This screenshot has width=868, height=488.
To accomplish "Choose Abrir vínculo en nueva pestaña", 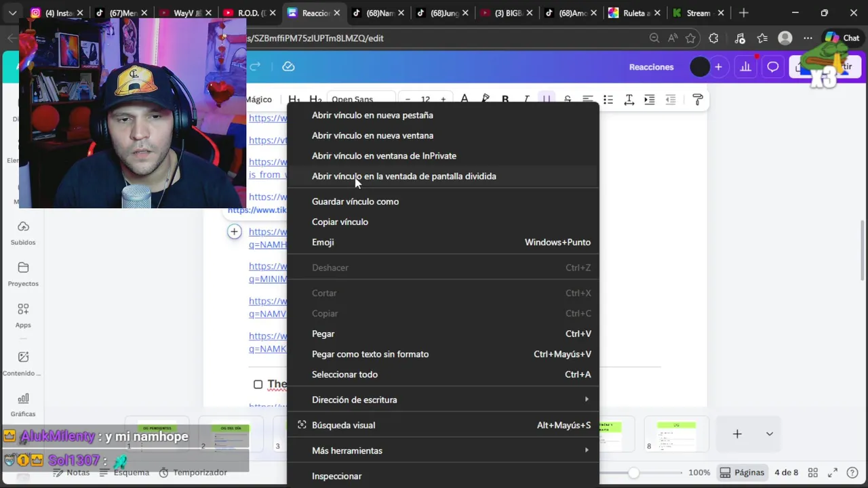I will (x=443, y=115).
